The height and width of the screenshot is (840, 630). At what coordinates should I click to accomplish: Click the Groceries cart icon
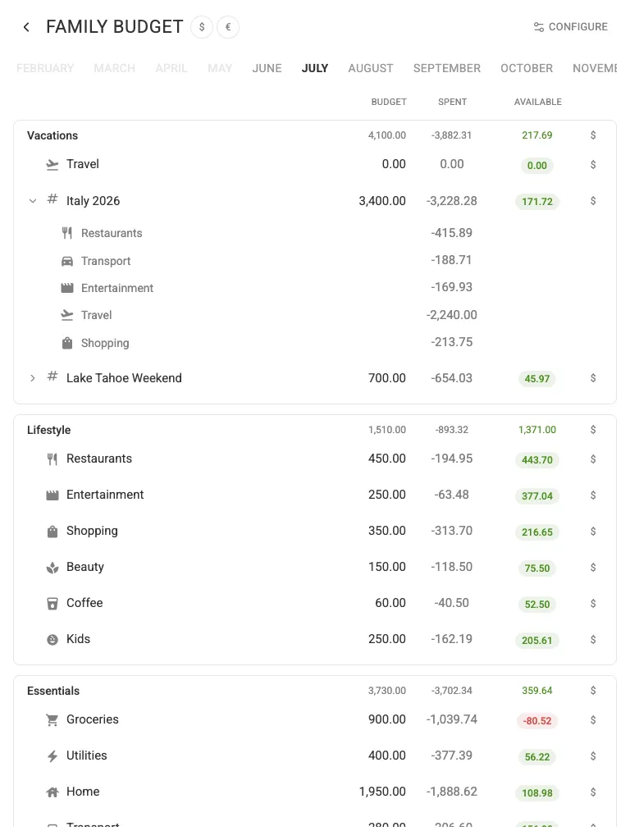point(52,720)
